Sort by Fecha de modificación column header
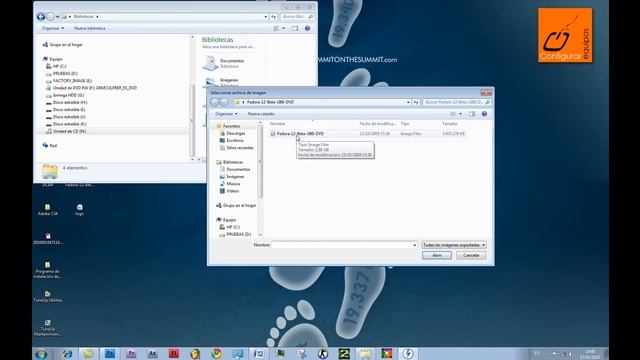The height and width of the screenshot is (360, 640). coord(378,123)
